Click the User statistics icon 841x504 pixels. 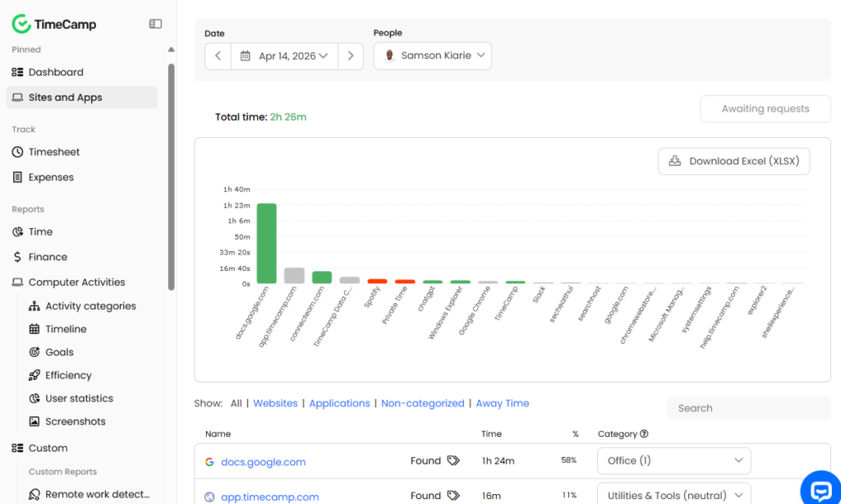tap(34, 398)
